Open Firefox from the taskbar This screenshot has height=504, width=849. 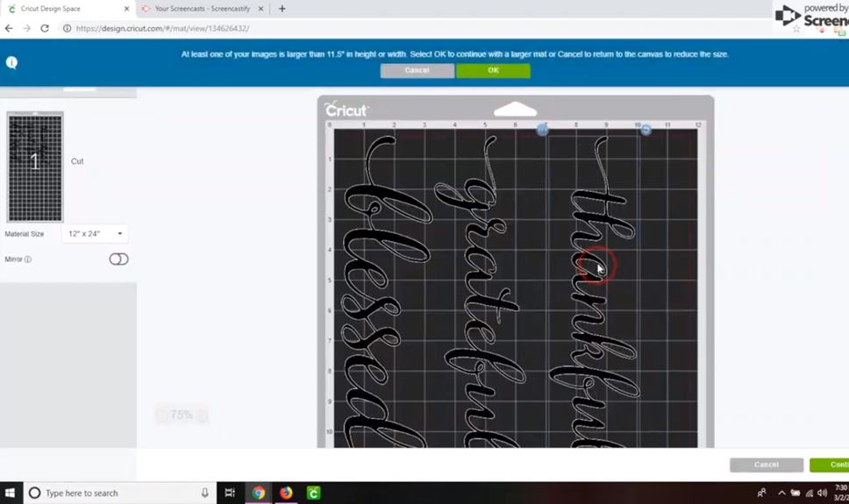pos(286,493)
